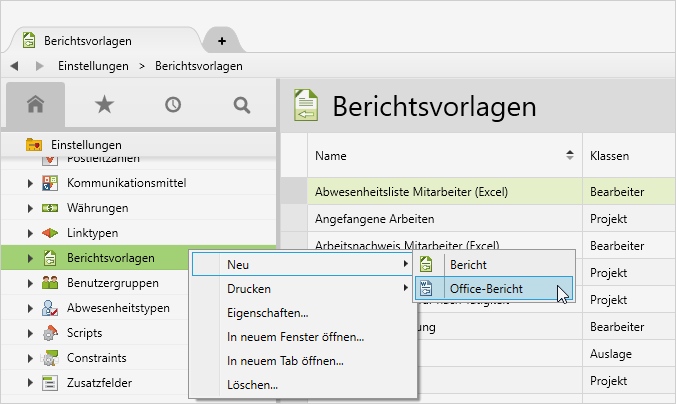Expand the Abwesenheitstypen tree node
Screen dimensions: 676x404
[30, 308]
